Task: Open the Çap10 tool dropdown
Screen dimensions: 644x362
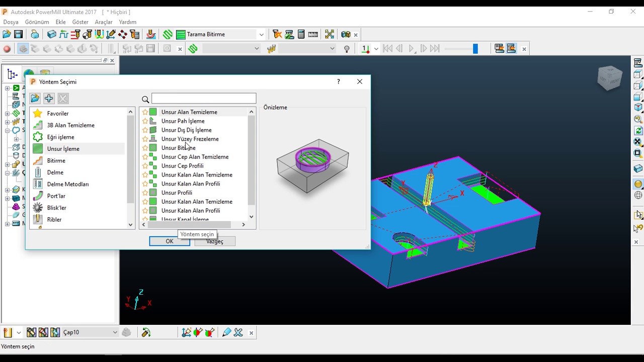Action: [115, 332]
